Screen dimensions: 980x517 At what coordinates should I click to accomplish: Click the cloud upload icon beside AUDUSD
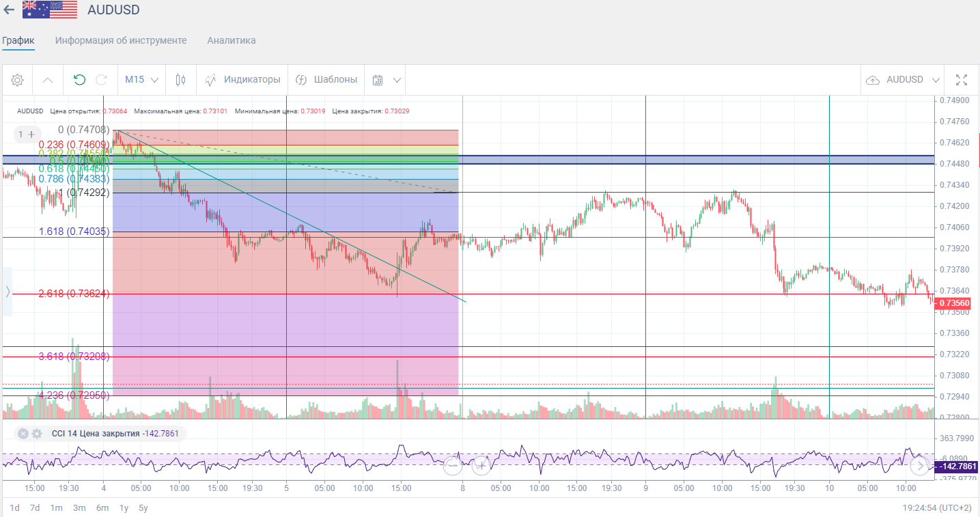pyautogui.click(x=873, y=80)
